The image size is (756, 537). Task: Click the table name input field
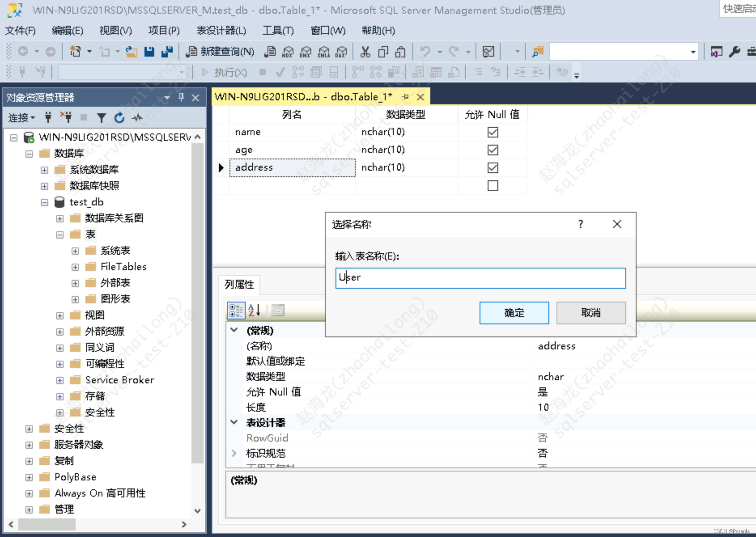coord(480,278)
